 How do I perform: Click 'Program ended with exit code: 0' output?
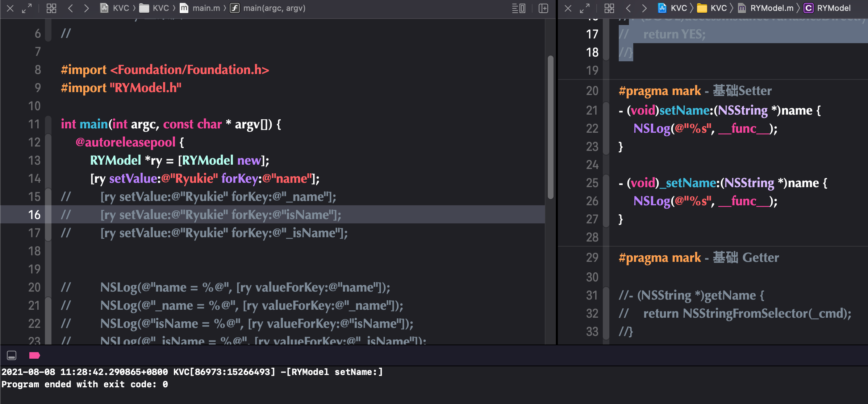click(x=85, y=384)
